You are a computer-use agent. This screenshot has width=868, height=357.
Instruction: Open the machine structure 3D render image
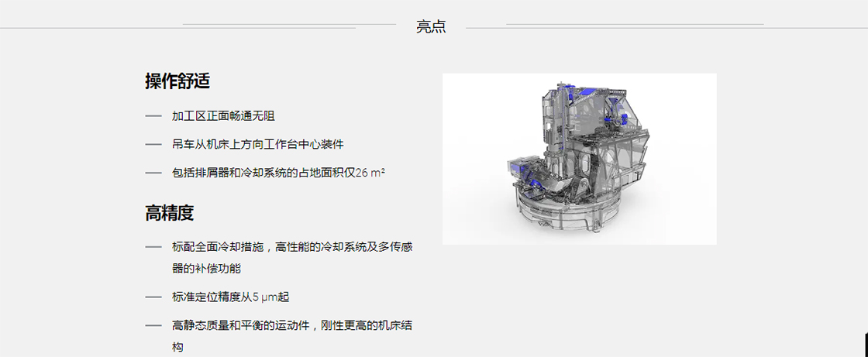pyautogui.click(x=580, y=159)
